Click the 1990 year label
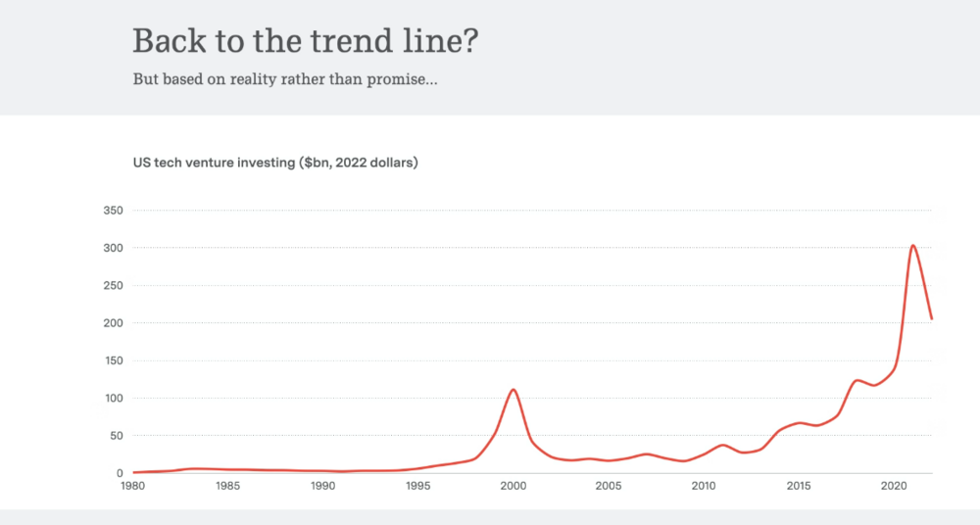 tap(322, 486)
